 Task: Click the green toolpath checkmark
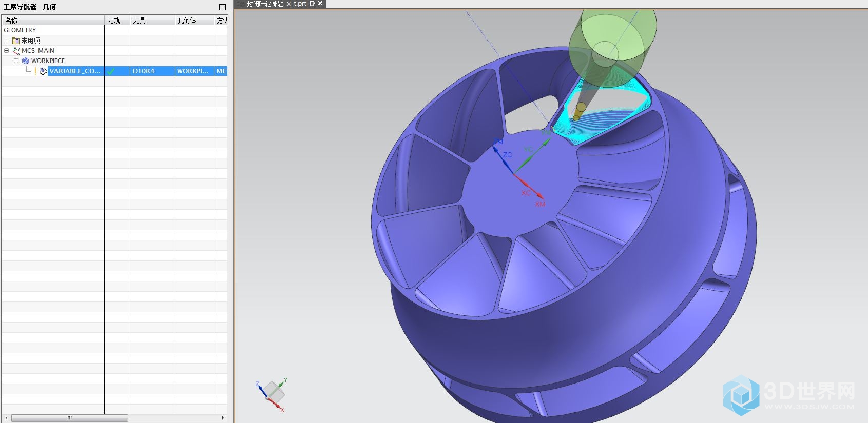(111, 71)
